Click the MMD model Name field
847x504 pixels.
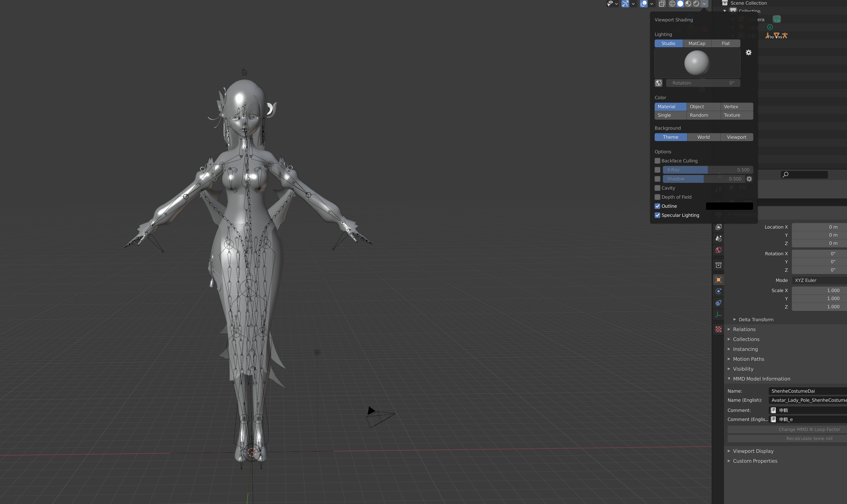click(x=808, y=391)
